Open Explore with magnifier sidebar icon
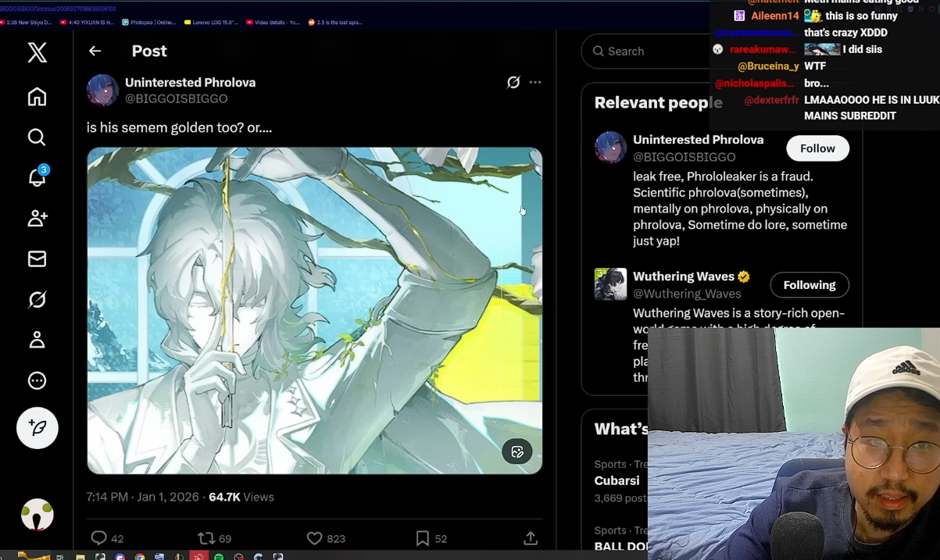 [x=37, y=137]
